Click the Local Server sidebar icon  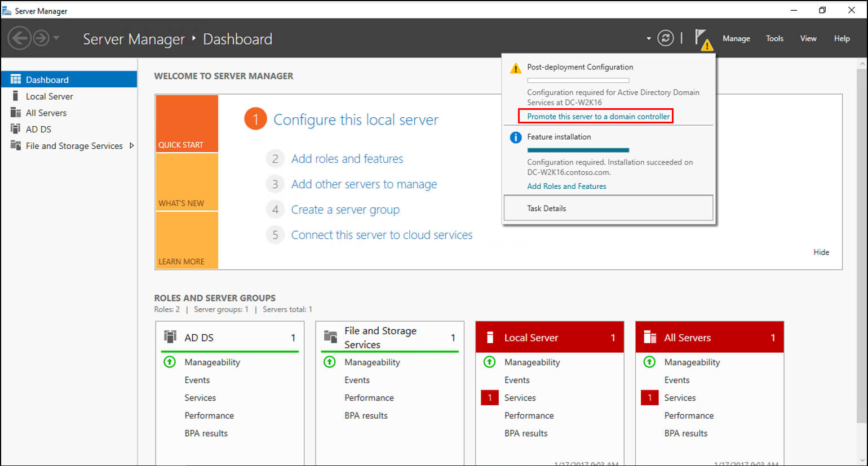[15, 96]
